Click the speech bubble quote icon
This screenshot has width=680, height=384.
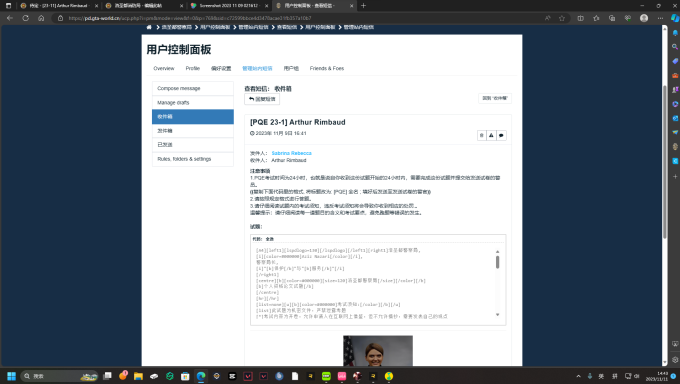click(501, 135)
